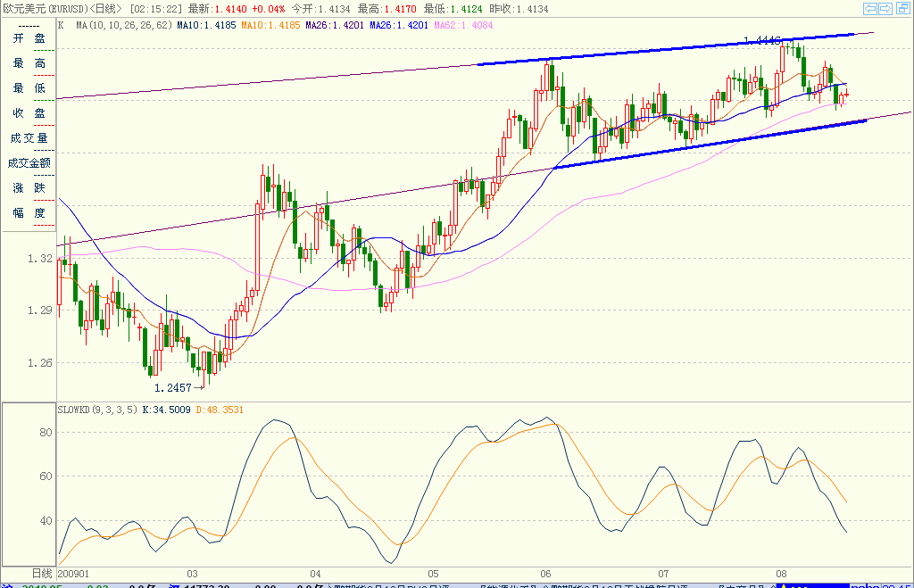This screenshot has width=914, height=588.
Task: Click the [02:15:22] timestamp in the header
Action: point(155,9)
